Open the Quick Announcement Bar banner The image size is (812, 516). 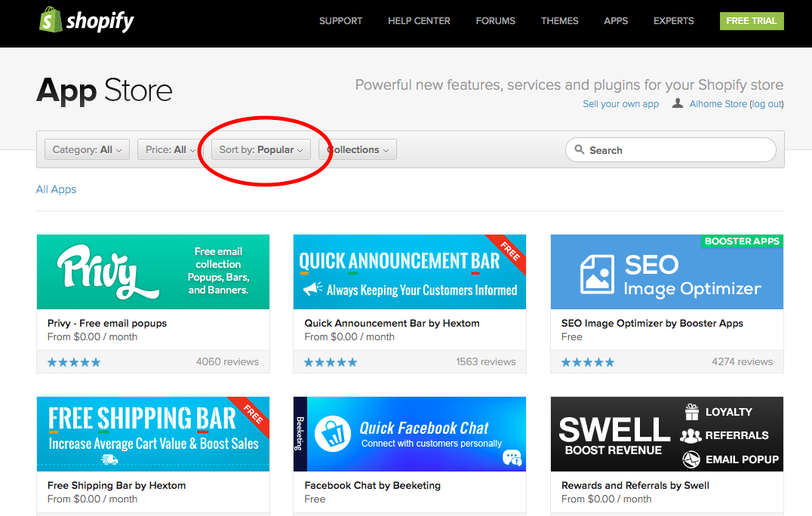click(x=410, y=272)
